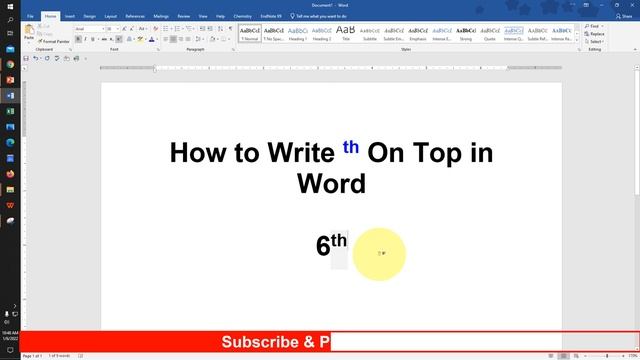
Task: Align text right
Action: 180,39
